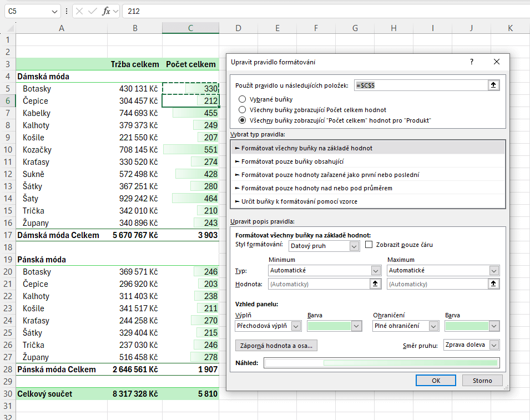Click Minimum value range picker arrow
The image size is (530, 420).
point(376,284)
